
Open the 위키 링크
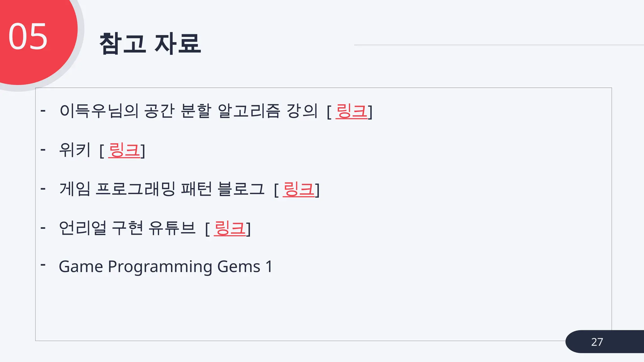click(x=124, y=150)
